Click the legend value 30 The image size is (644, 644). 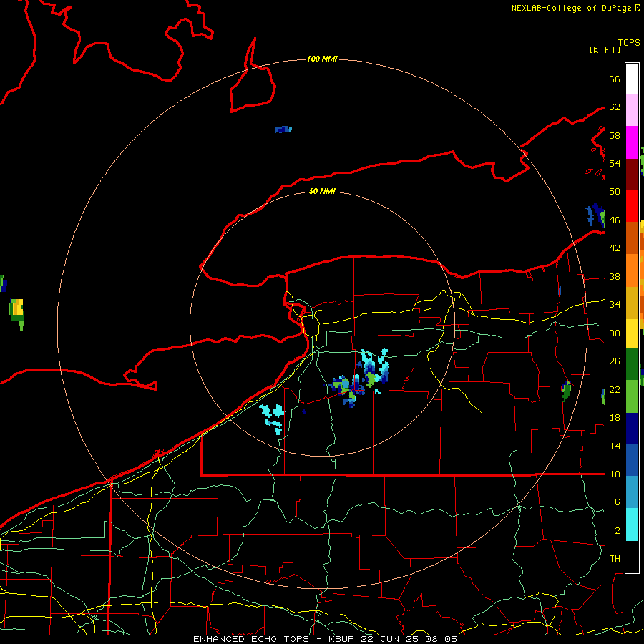(x=615, y=333)
